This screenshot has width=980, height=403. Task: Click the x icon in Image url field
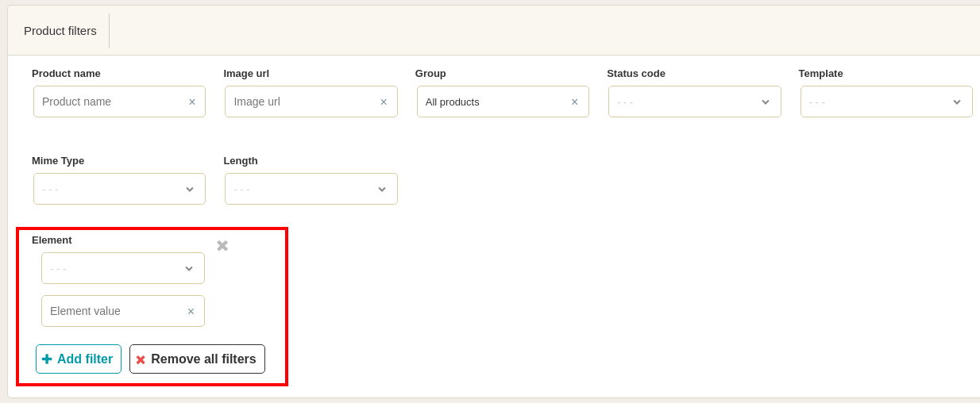tap(384, 102)
